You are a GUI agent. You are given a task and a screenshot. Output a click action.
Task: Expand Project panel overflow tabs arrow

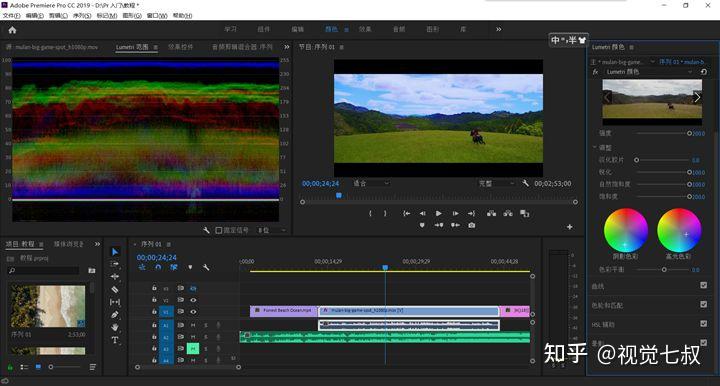tap(97, 244)
